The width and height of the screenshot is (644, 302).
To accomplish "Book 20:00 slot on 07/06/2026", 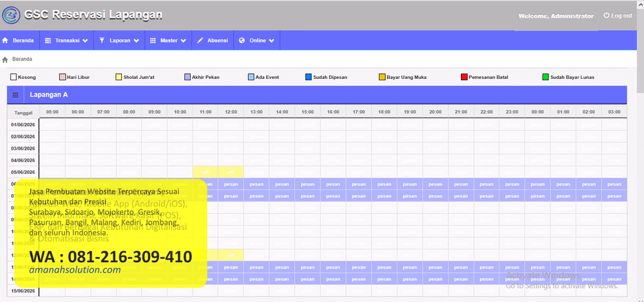I will pyautogui.click(x=435, y=196).
